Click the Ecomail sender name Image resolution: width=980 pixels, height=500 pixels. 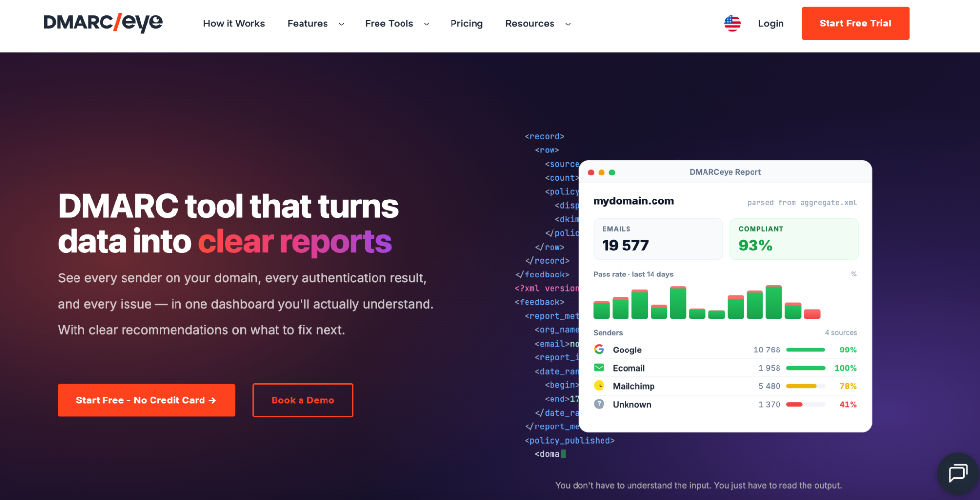pyautogui.click(x=628, y=368)
